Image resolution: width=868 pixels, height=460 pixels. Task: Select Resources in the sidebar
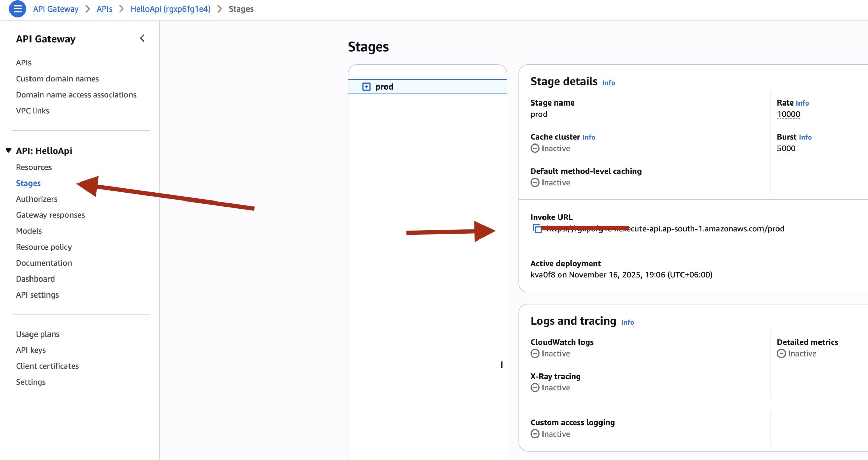34,167
